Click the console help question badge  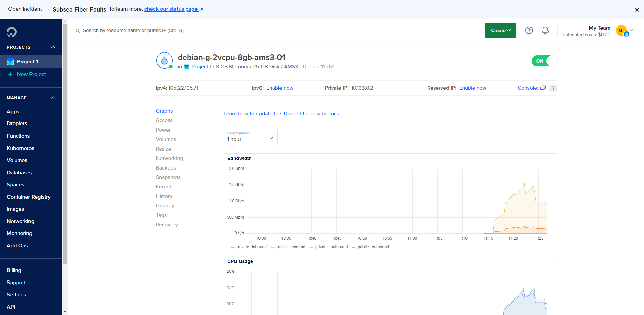553,88
